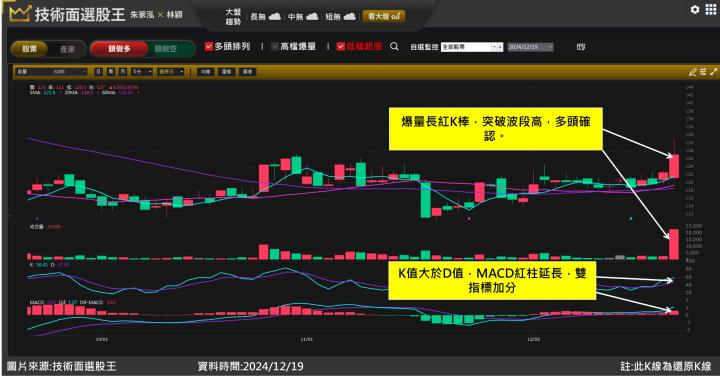Click the 12/02 date axis label
720x379 pixels.
point(533,339)
